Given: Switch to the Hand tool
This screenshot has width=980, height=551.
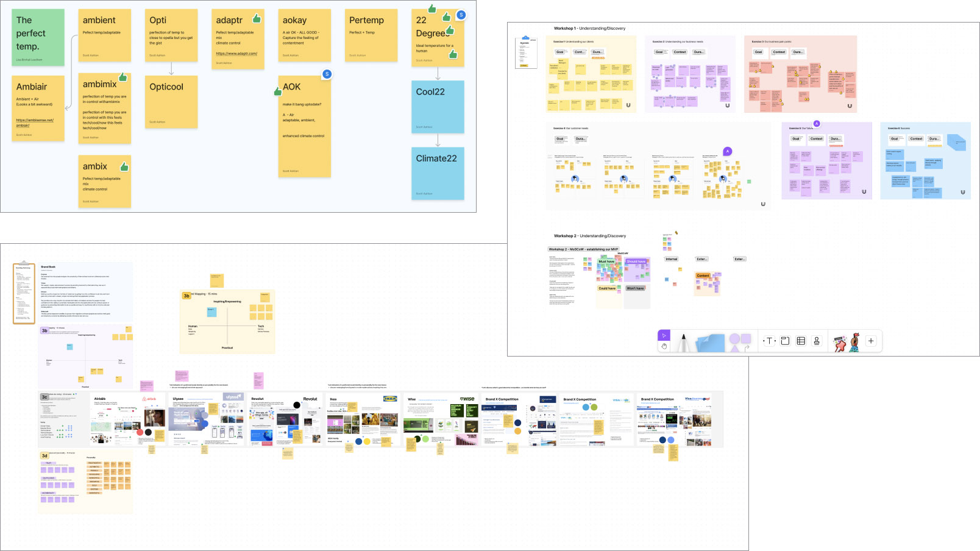Looking at the screenshot, I should (664, 346).
